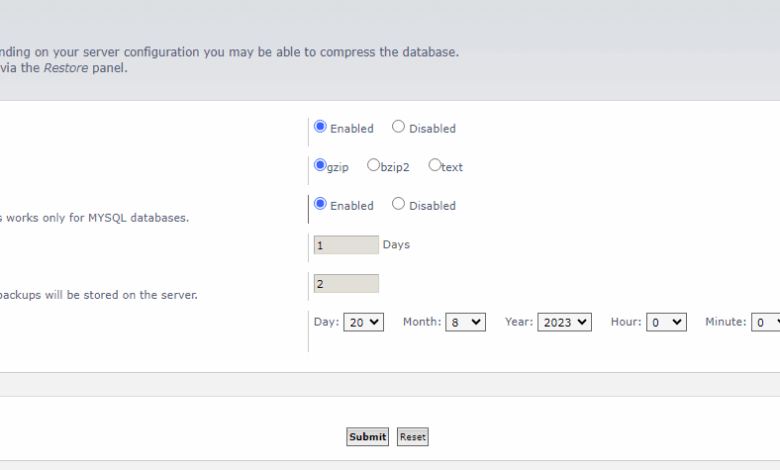Click the Month: label text
This screenshot has width=780, height=470.
pyautogui.click(x=421, y=322)
